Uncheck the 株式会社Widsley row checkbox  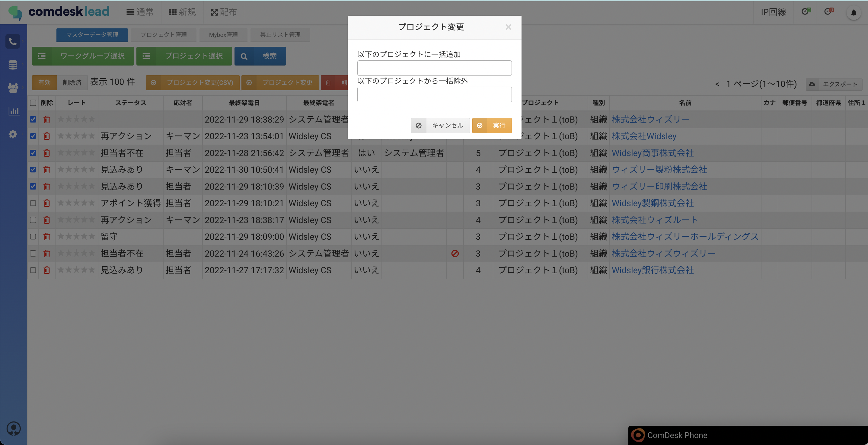33,136
